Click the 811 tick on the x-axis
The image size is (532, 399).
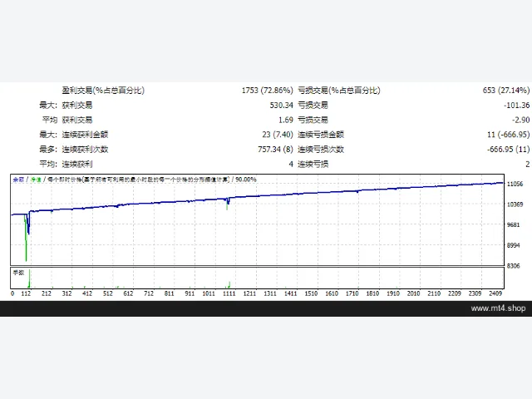169,293
